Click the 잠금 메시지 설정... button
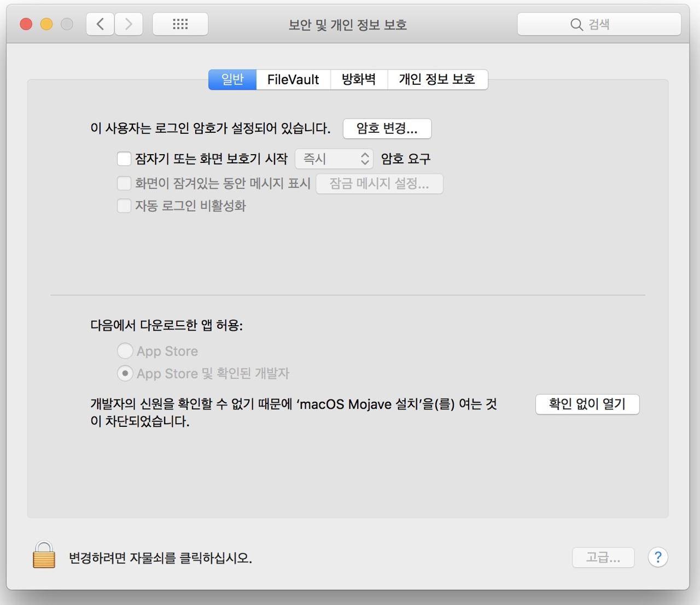Screen dimensions: 700x605 coord(380,184)
